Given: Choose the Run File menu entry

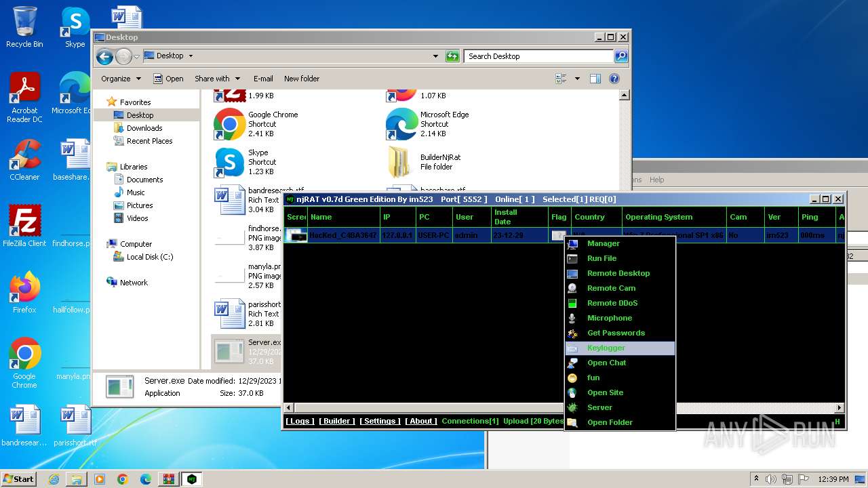Looking at the screenshot, I should (620, 258).
